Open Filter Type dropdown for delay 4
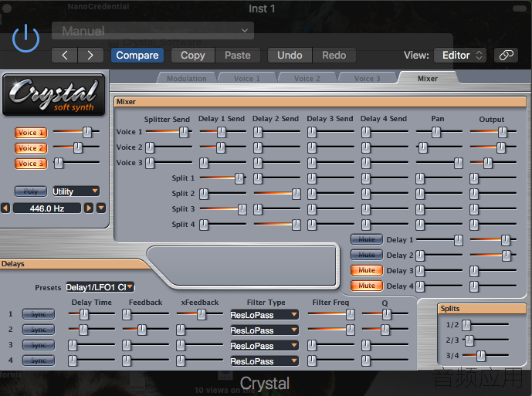The image size is (532, 396). click(x=264, y=361)
